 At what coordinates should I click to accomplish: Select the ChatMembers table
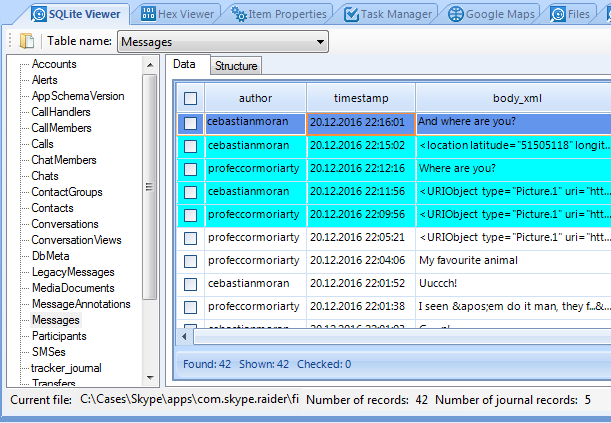(x=64, y=160)
